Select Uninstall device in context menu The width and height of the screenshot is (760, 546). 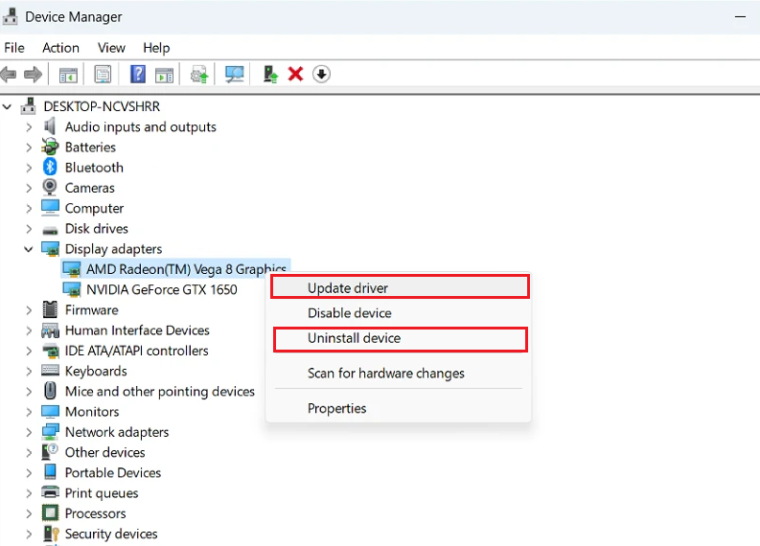tap(353, 338)
